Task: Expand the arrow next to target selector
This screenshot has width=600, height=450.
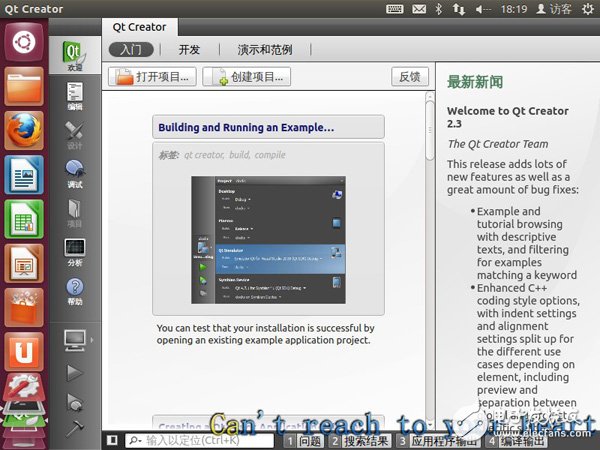Action: point(92,340)
